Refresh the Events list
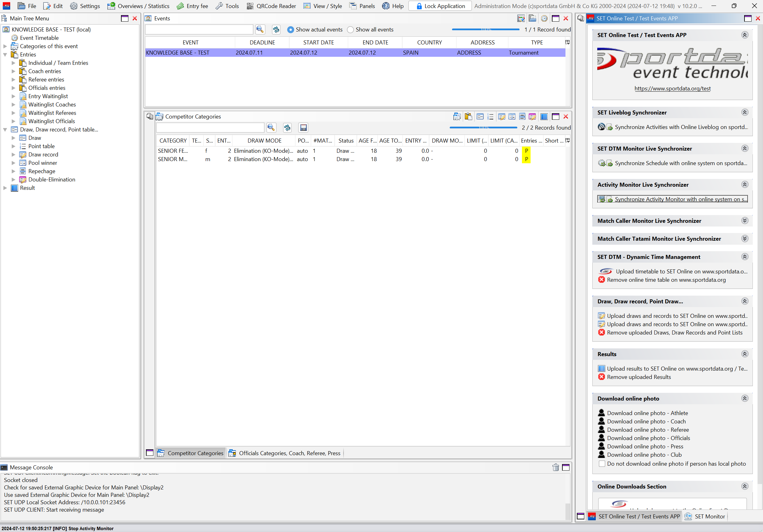 click(276, 30)
